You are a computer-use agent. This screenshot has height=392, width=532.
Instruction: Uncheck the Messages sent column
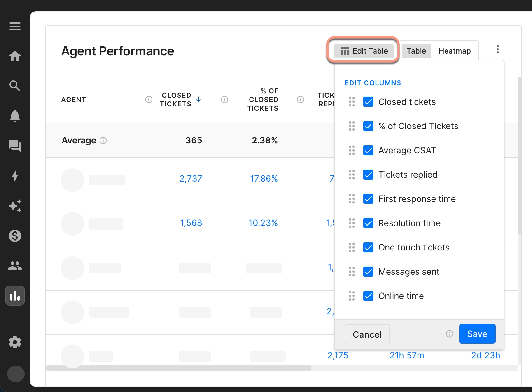coord(368,272)
